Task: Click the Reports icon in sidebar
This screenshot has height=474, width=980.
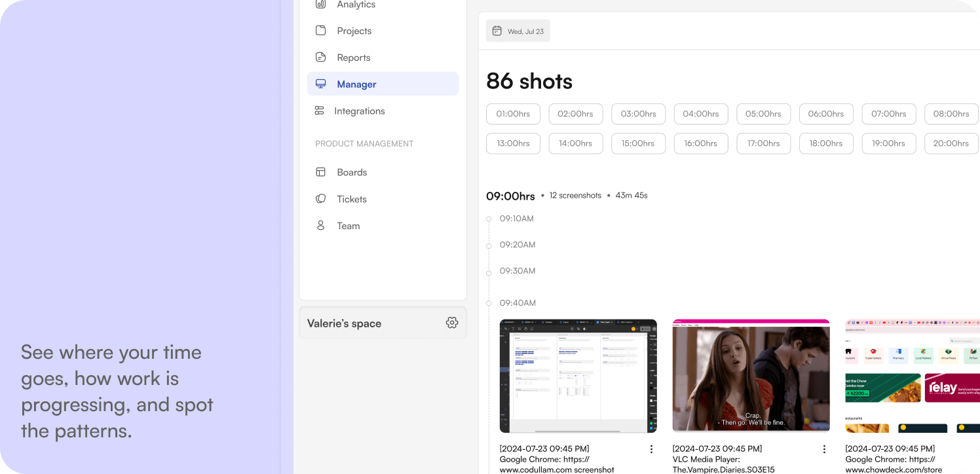Action: pos(320,58)
